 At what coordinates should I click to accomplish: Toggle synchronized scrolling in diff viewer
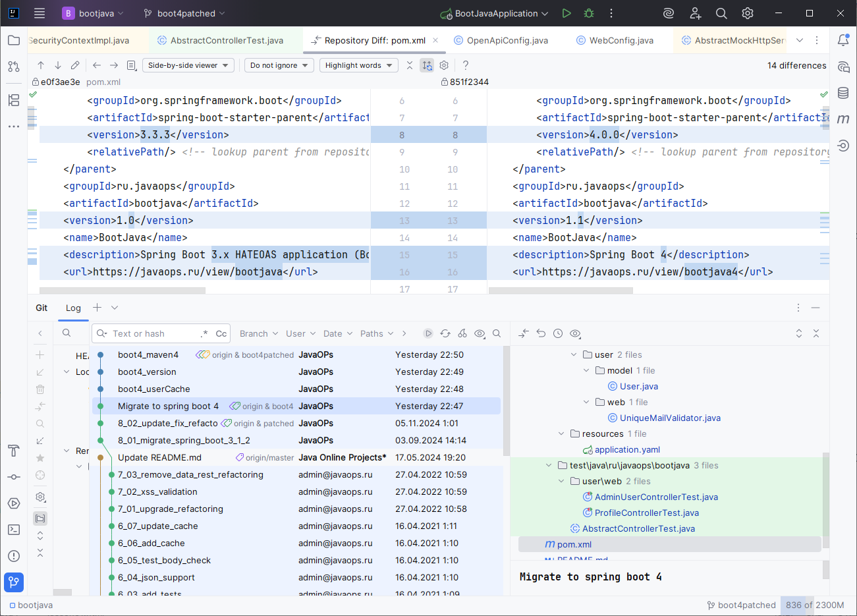(x=427, y=65)
